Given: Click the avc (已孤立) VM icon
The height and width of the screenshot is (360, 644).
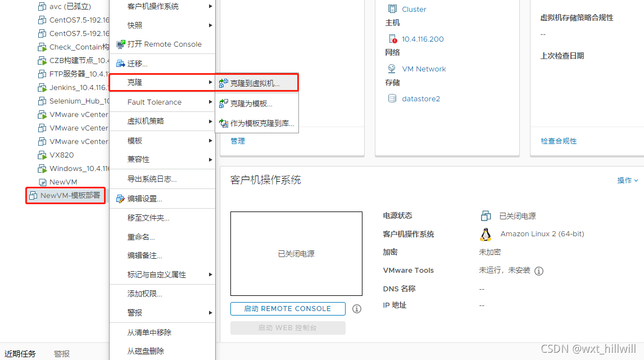Looking at the screenshot, I should [42, 7].
